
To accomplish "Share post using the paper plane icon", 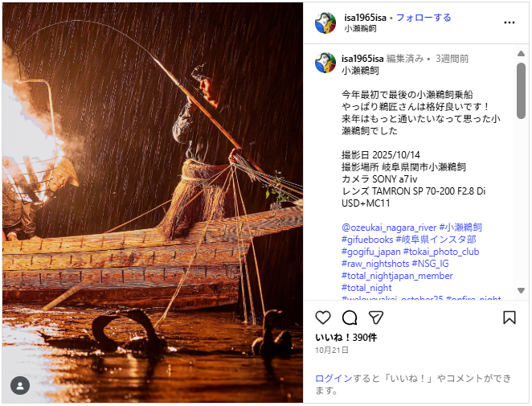I will 376,318.
